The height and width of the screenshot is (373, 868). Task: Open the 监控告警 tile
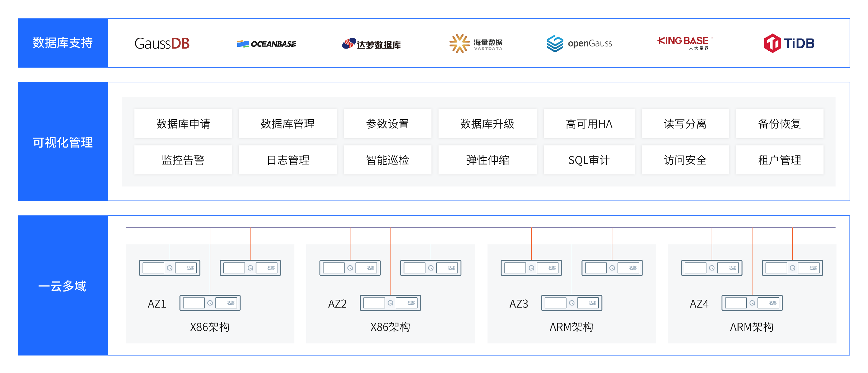[183, 160]
